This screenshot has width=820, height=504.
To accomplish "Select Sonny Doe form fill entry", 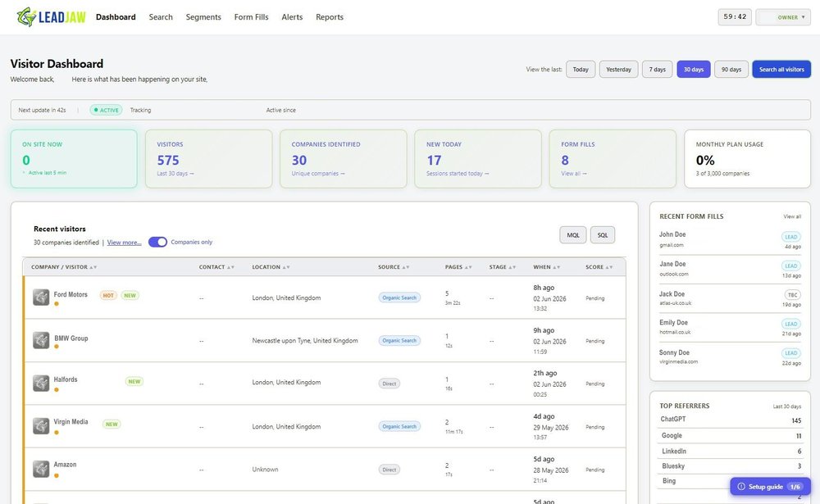I will coord(730,357).
